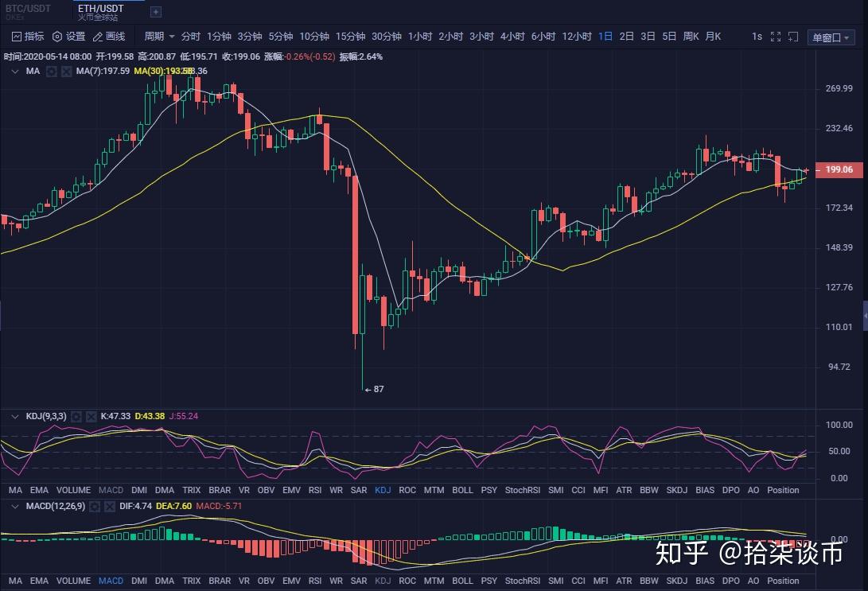Switch chart to 分时 view
This screenshot has height=591, width=868.
pos(190,37)
